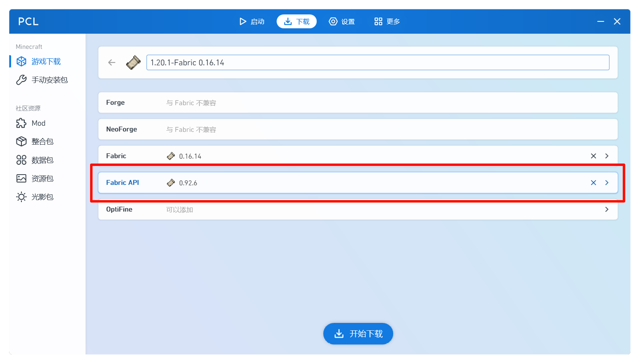Click the Forge 与 Fabric 不兼容 note
Viewport: 640px width, 364px height.
[191, 103]
